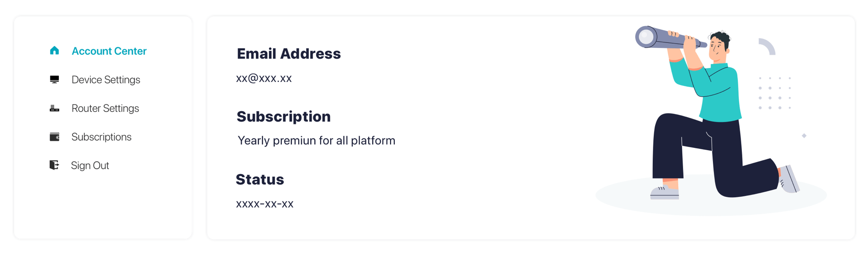Click the Email Address heading
Image resolution: width=868 pixels, height=256 pixels.
289,54
